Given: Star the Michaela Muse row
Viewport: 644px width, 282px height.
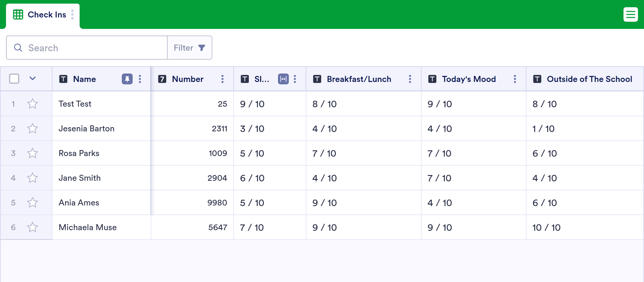Looking at the screenshot, I should (x=33, y=227).
